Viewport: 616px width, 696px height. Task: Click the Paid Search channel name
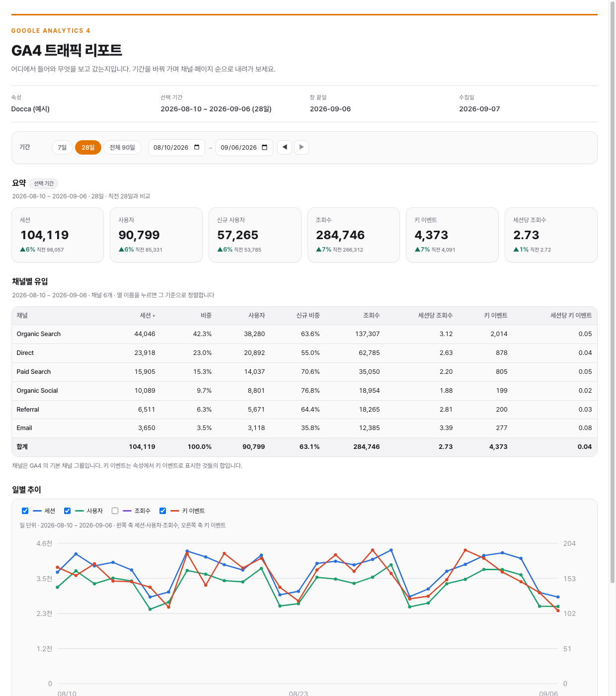[34, 372]
